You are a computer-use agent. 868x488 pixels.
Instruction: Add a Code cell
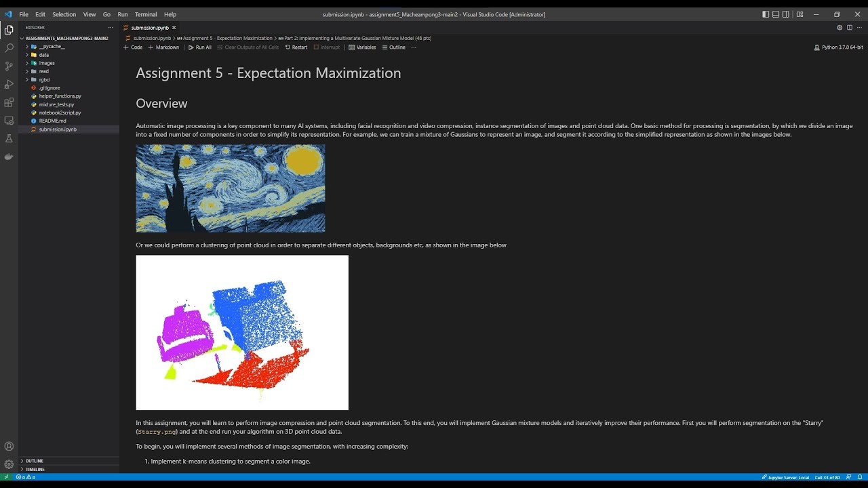coord(133,47)
